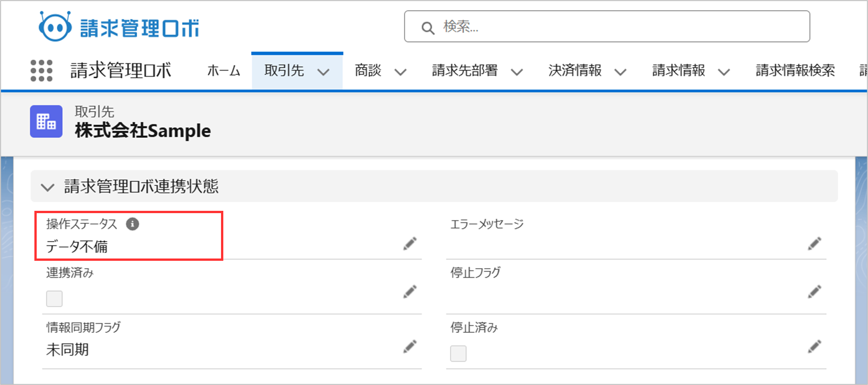This screenshot has width=868, height=385.
Task: Toggle the 連携済み checkbox
Action: (54, 299)
